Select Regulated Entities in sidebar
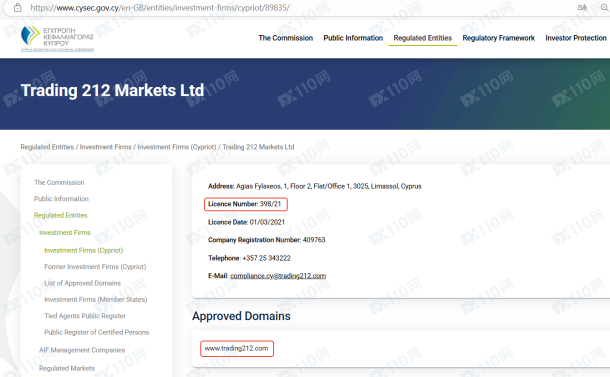The image size is (610, 377). click(60, 215)
